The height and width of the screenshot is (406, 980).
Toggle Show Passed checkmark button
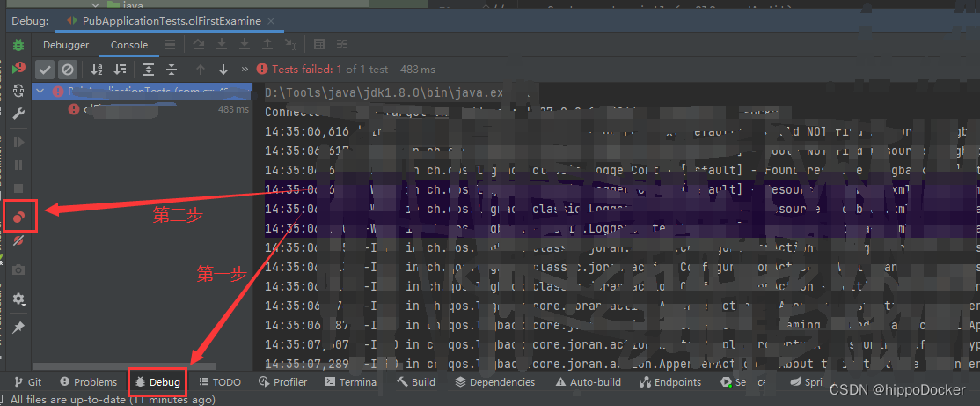44,70
